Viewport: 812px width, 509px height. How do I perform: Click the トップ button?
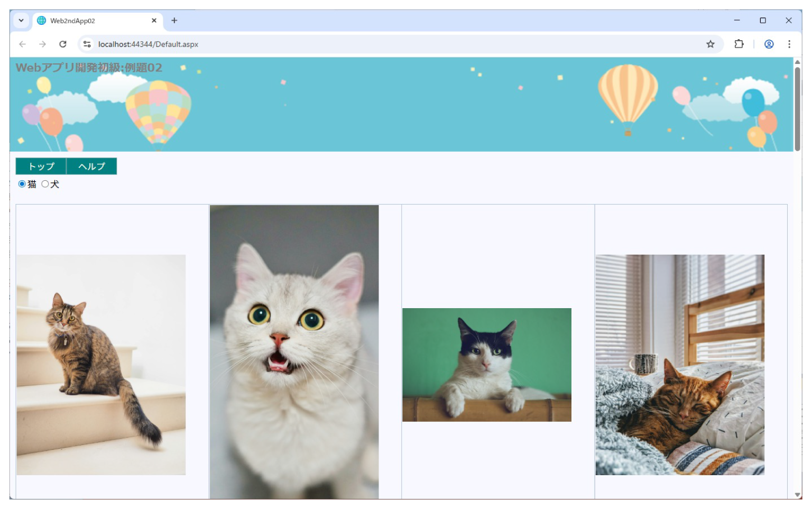tap(41, 166)
